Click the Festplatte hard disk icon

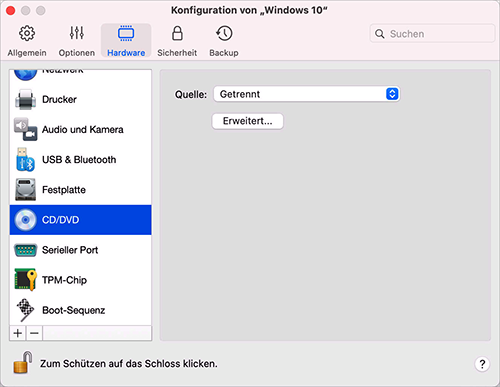pos(25,190)
